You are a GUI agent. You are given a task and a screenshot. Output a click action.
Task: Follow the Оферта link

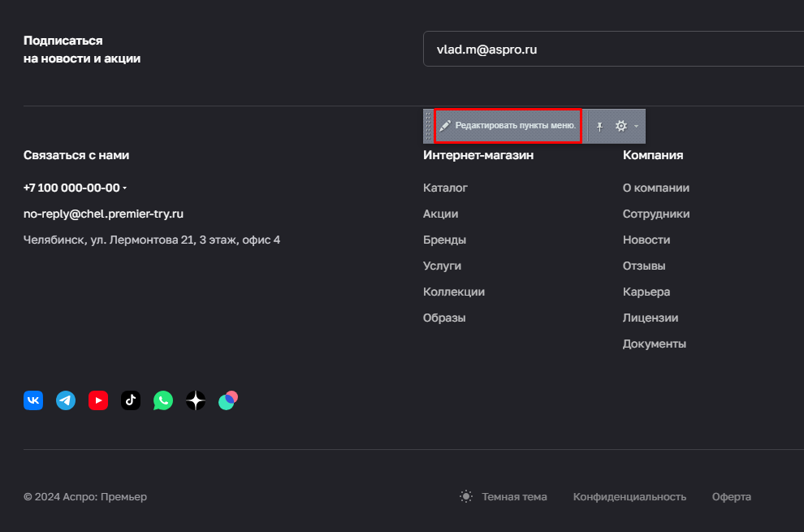click(x=731, y=496)
